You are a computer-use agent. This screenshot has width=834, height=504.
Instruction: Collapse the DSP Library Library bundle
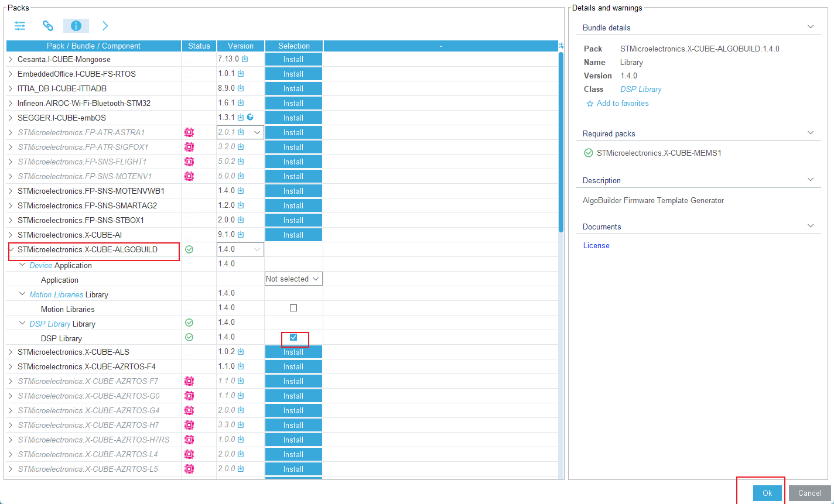(22, 324)
